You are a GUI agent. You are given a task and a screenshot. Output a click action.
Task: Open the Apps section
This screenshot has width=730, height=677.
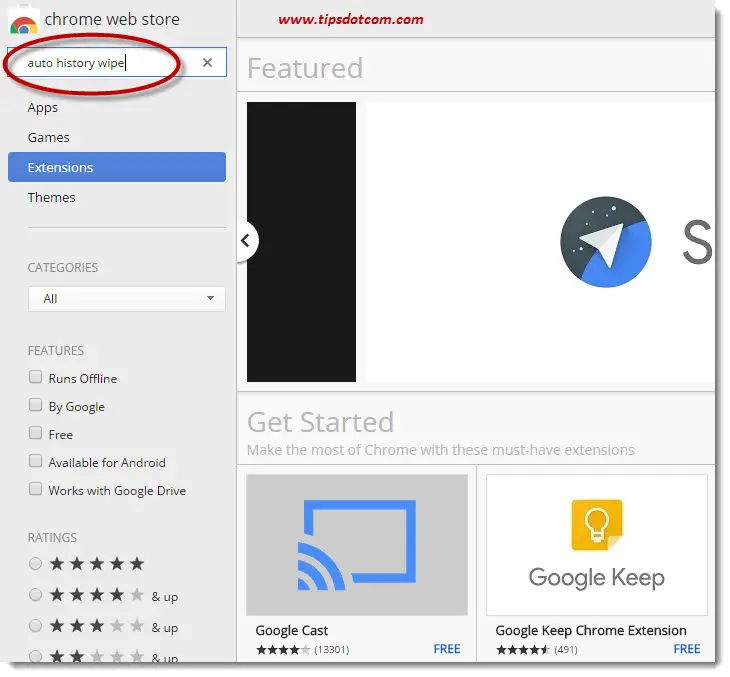(43, 108)
